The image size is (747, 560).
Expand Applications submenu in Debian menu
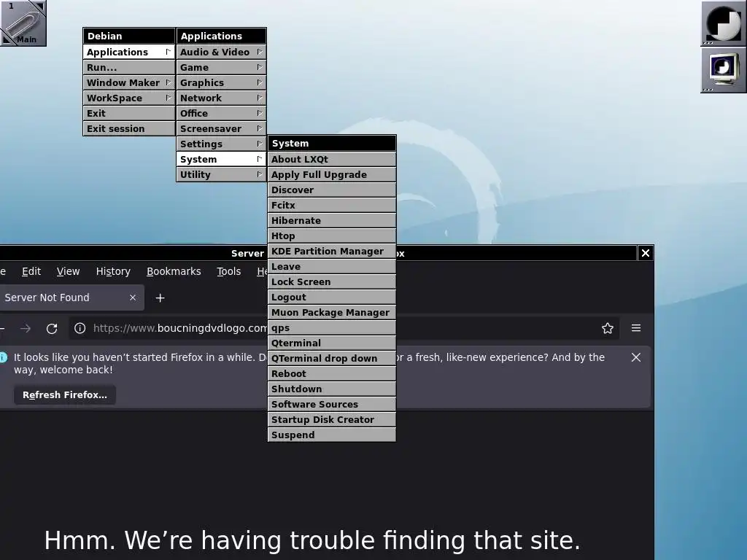tap(128, 52)
